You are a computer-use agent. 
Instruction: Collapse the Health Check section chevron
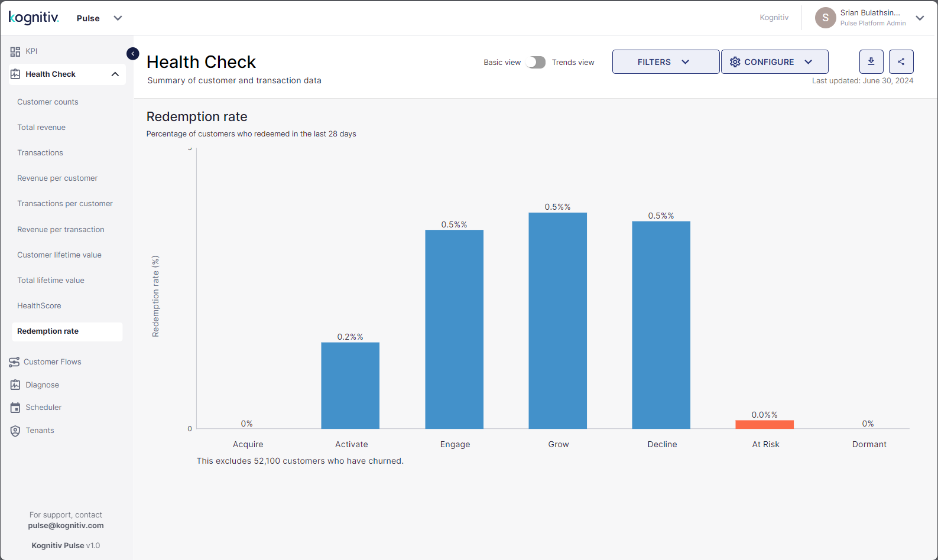pyautogui.click(x=115, y=74)
